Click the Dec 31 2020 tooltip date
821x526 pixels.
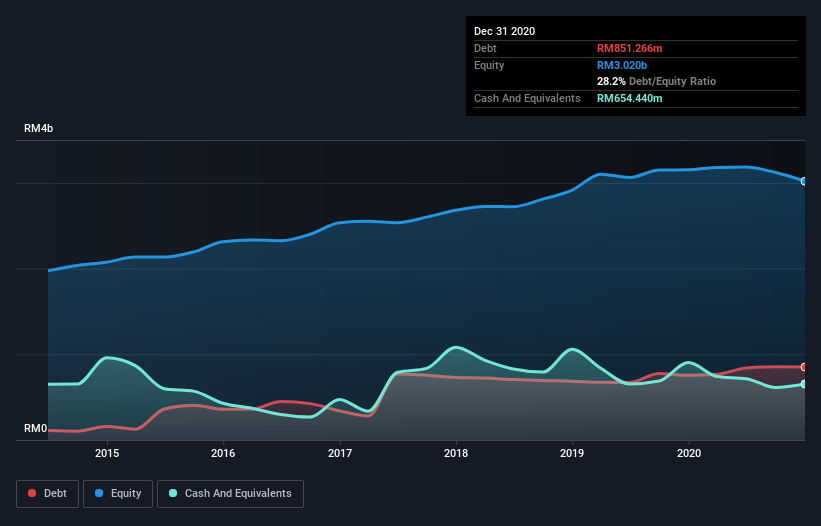pyautogui.click(x=505, y=31)
